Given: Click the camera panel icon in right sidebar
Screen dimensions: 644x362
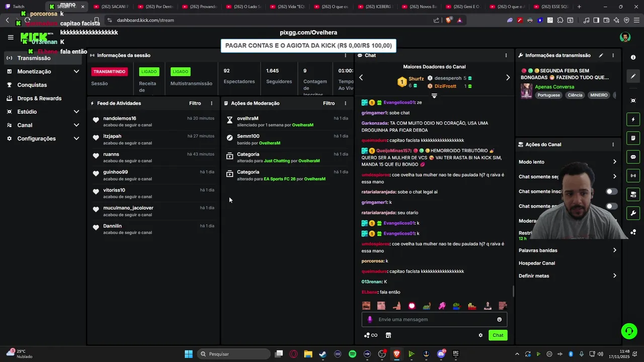Looking at the screenshot, I should (x=633, y=194).
